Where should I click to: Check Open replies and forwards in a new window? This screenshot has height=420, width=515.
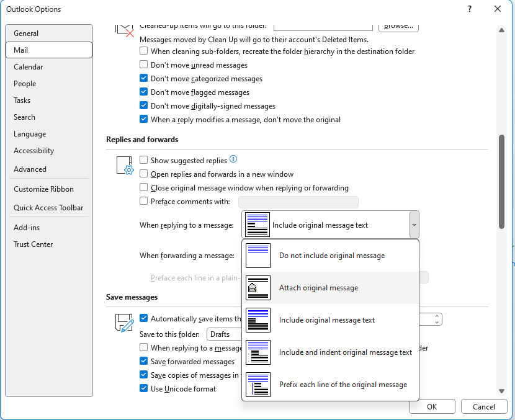pos(143,173)
